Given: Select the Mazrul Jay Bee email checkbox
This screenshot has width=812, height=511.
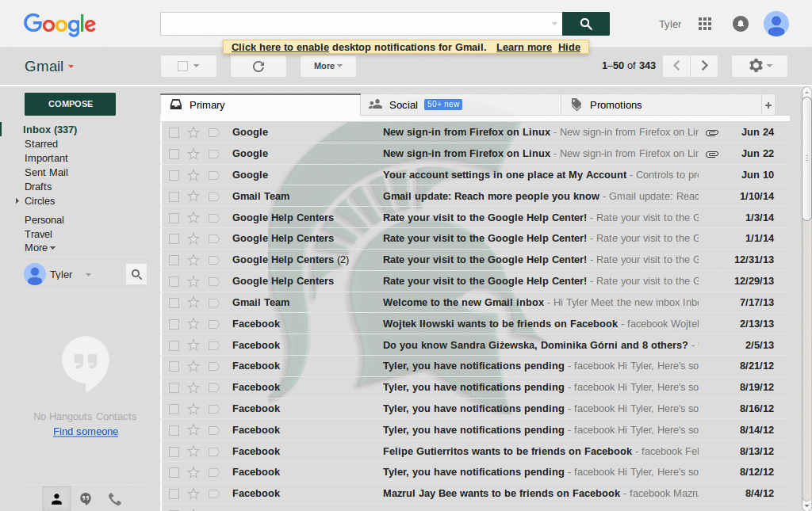Looking at the screenshot, I should (x=174, y=494).
